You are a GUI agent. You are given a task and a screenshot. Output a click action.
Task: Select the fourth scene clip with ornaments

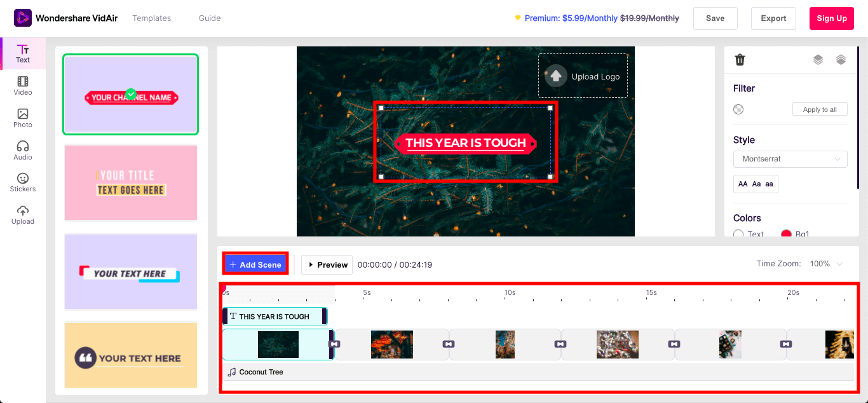point(618,345)
